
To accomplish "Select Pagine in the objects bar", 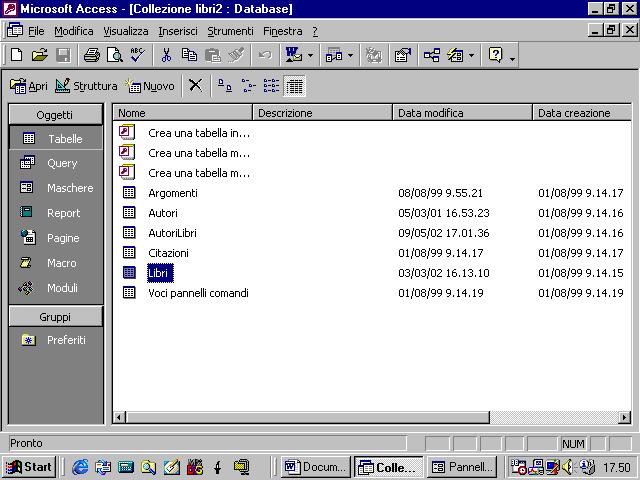I will point(56,238).
